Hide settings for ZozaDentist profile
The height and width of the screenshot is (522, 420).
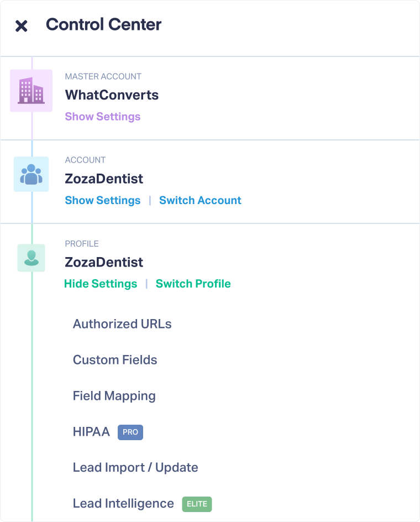[101, 284]
